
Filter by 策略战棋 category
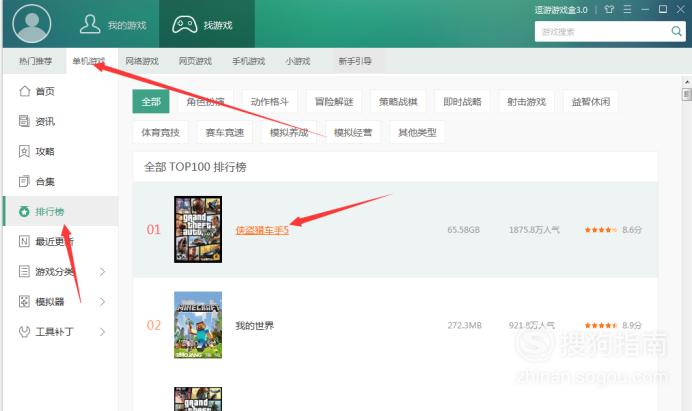398,102
